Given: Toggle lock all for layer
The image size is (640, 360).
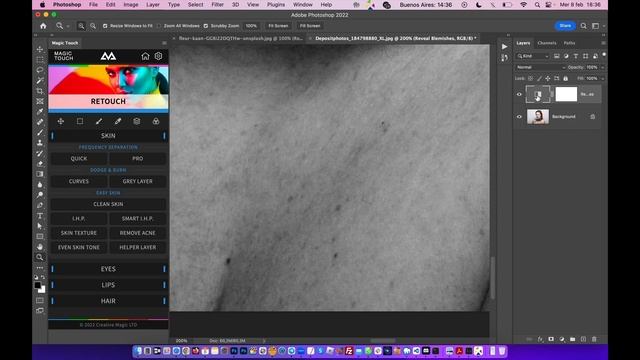Looking at the screenshot, I should coord(566,78).
